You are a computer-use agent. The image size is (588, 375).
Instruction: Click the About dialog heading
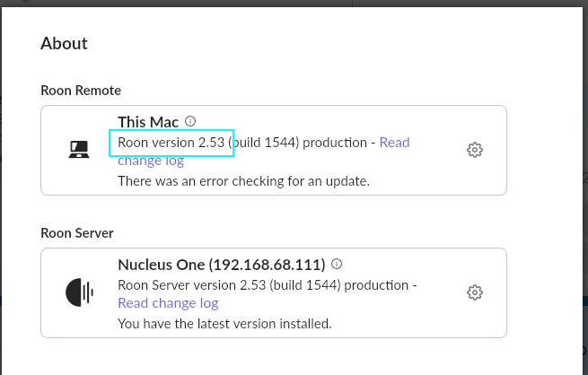(x=64, y=43)
